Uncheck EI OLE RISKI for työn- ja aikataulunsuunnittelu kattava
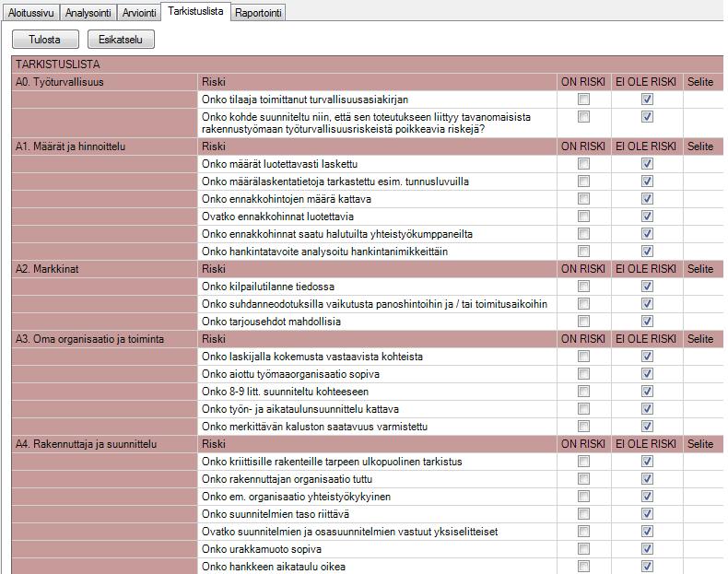The width and height of the screenshot is (728, 574). click(647, 409)
